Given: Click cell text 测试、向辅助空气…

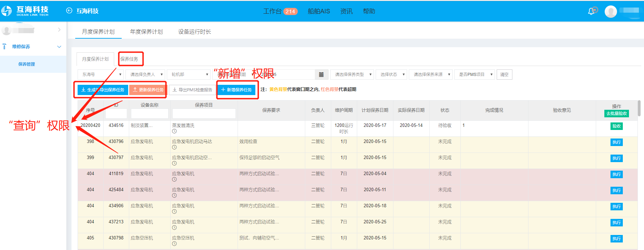Looking at the screenshot, I should tap(259, 238).
